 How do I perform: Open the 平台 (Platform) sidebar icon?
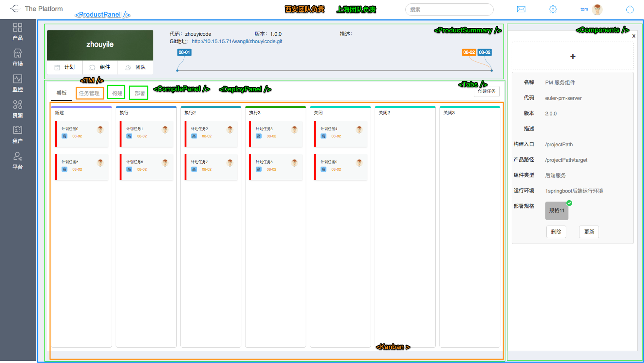coord(18,161)
